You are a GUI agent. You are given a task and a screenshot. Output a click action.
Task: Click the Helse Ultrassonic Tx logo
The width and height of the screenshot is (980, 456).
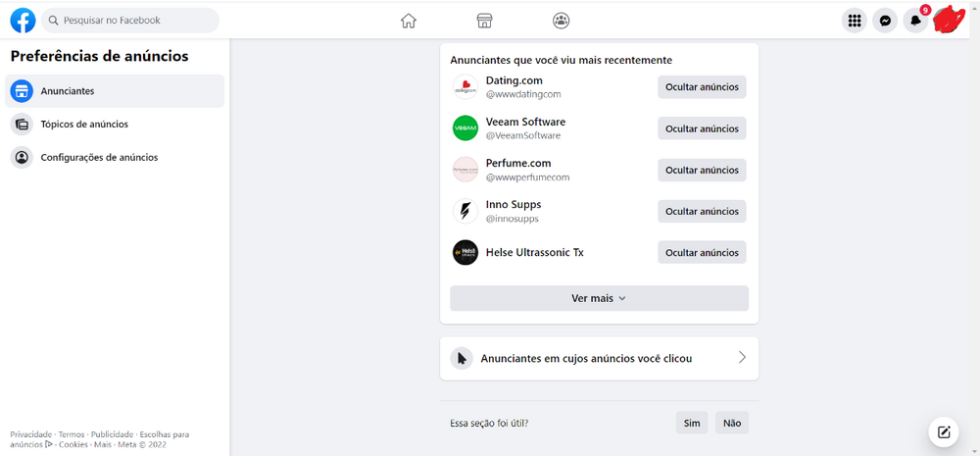point(465,252)
